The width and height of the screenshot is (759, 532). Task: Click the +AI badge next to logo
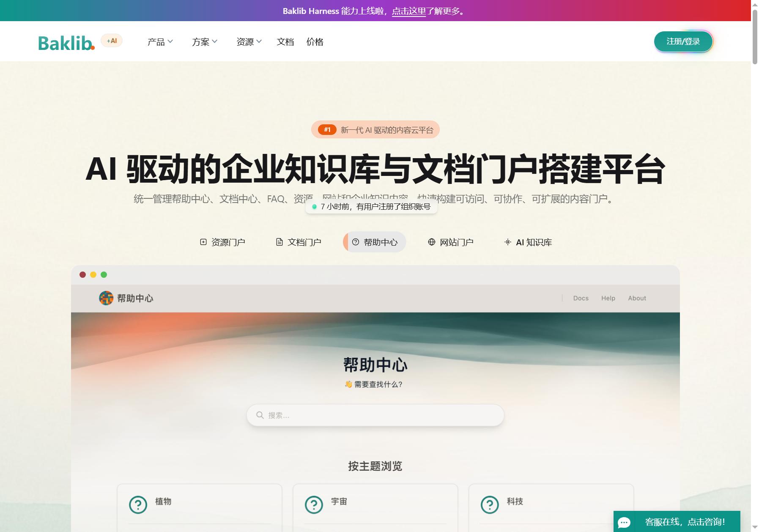click(x=112, y=41)
